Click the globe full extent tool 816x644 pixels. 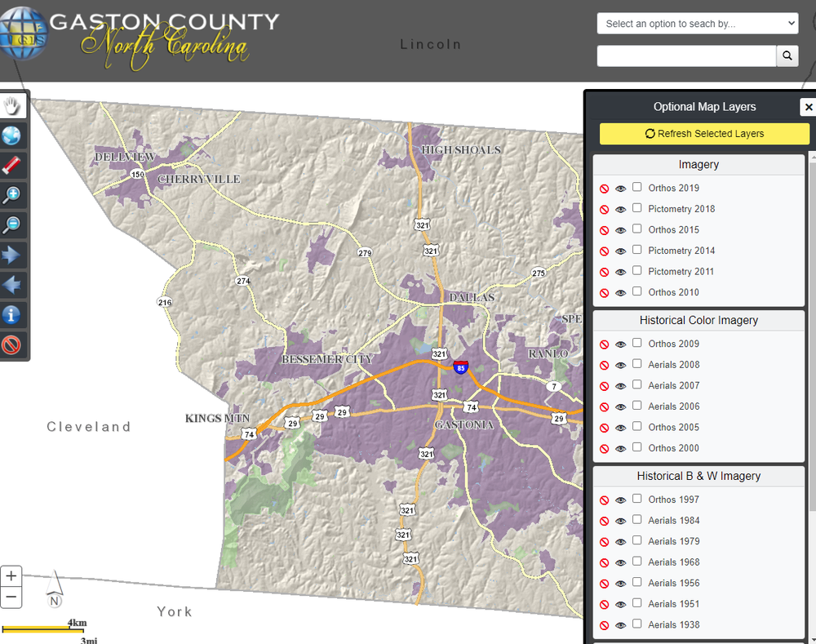[12, 135]
